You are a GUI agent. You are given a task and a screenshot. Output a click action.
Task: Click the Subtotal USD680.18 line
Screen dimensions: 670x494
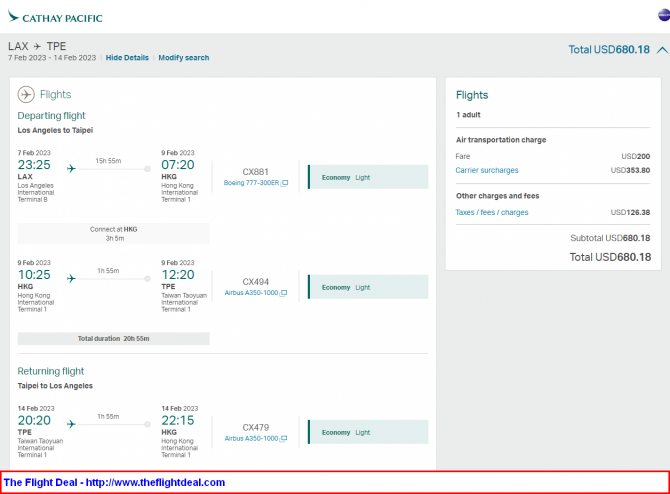(x=610, y=238)
